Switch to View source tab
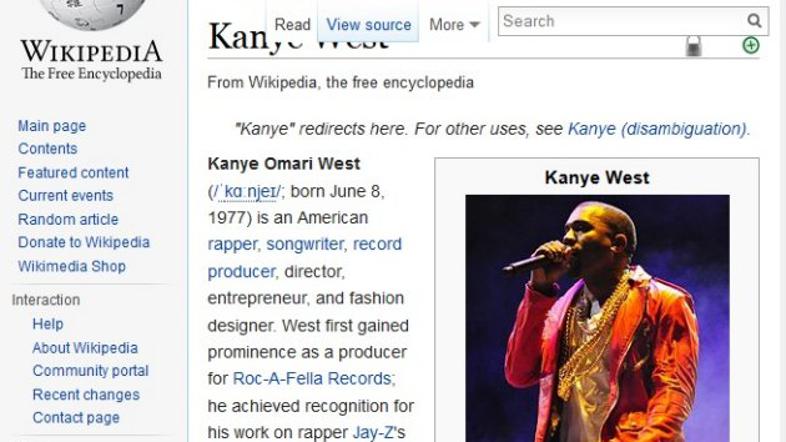This screenshot has height=442, width=786. pyautogui.click(x=368, y=25)
